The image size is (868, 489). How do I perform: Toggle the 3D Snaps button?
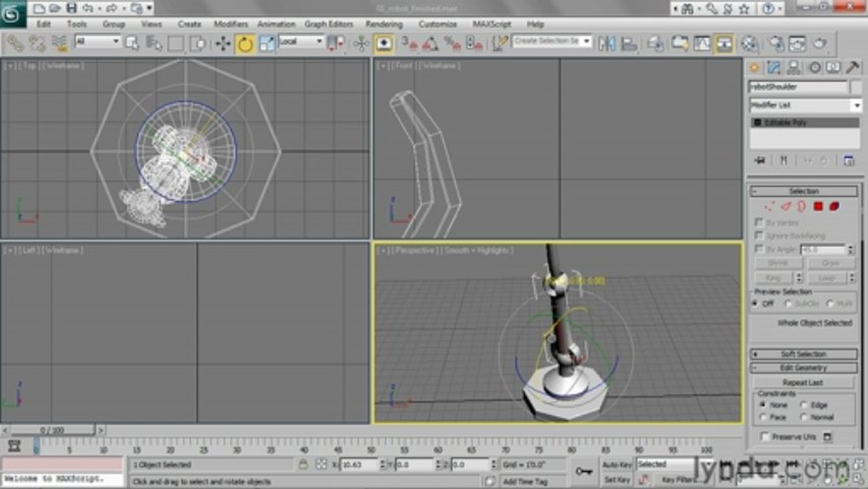tap(408, 43)
